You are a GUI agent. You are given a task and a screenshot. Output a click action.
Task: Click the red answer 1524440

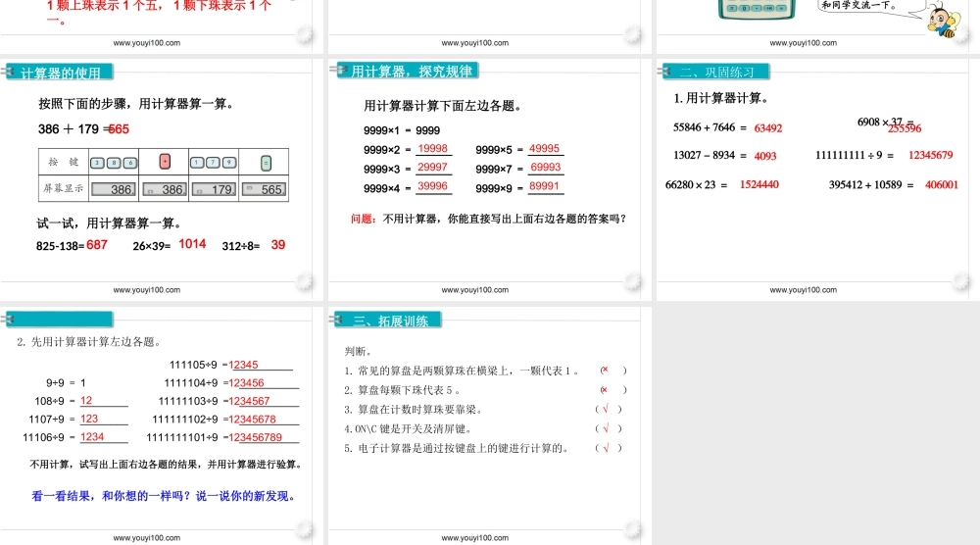[x=759, y=184]
